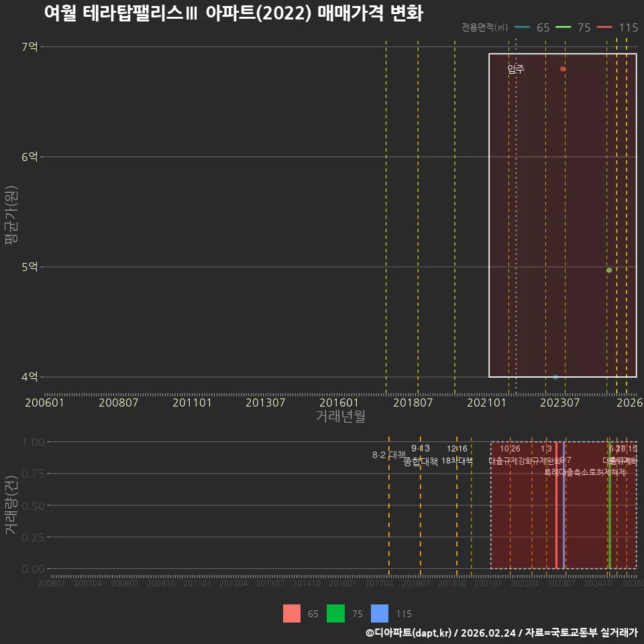Screen dimensions: 644x644
Task: Click the '거래년월' axis title
Action: pyautogui.click(x=341, y=416)
